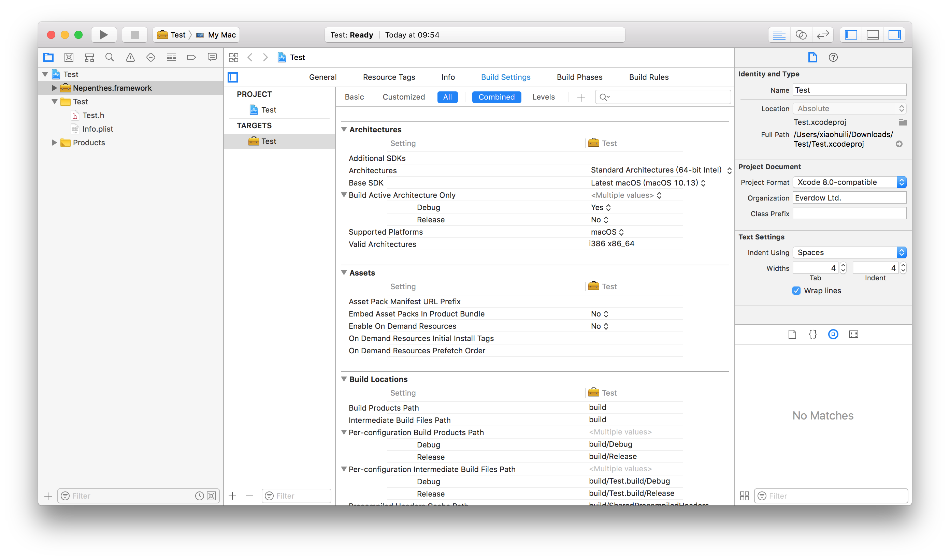Go back in editor history

250,57
